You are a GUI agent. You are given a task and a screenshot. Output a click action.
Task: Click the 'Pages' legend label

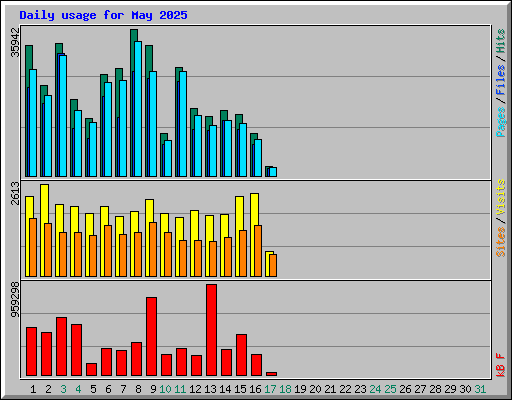click(501, 122)
